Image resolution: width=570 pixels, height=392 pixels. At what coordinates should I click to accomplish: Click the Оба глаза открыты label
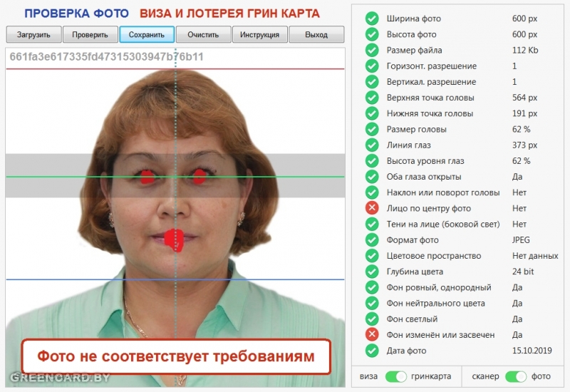pyautogui.click(x=424, y=177)
